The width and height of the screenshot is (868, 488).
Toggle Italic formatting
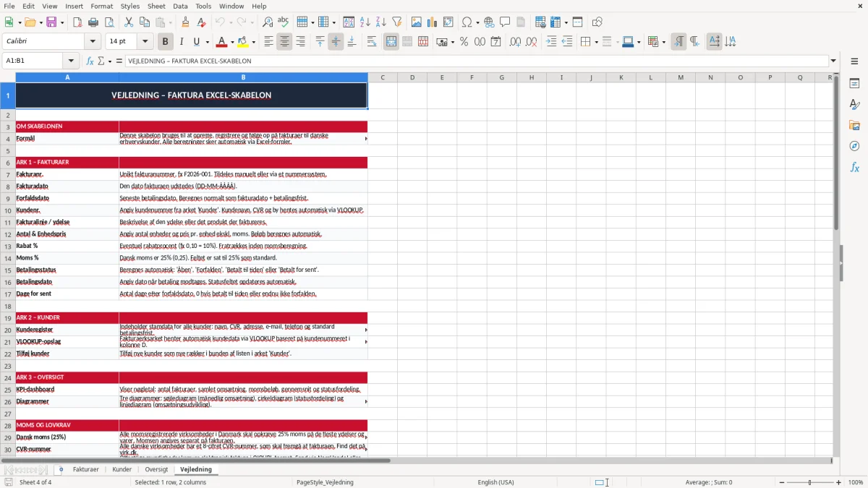(x=181, y=42)
